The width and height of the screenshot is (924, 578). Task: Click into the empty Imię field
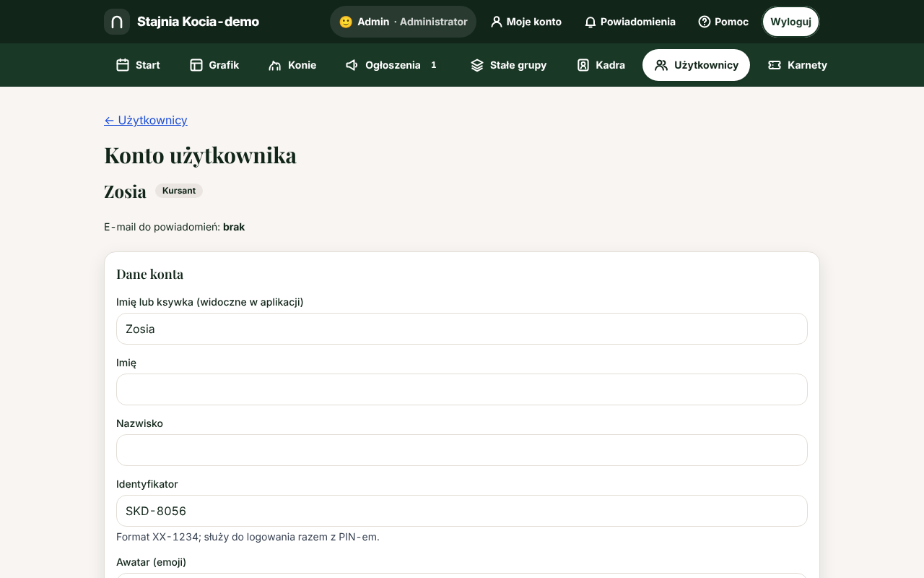(462, 389)
